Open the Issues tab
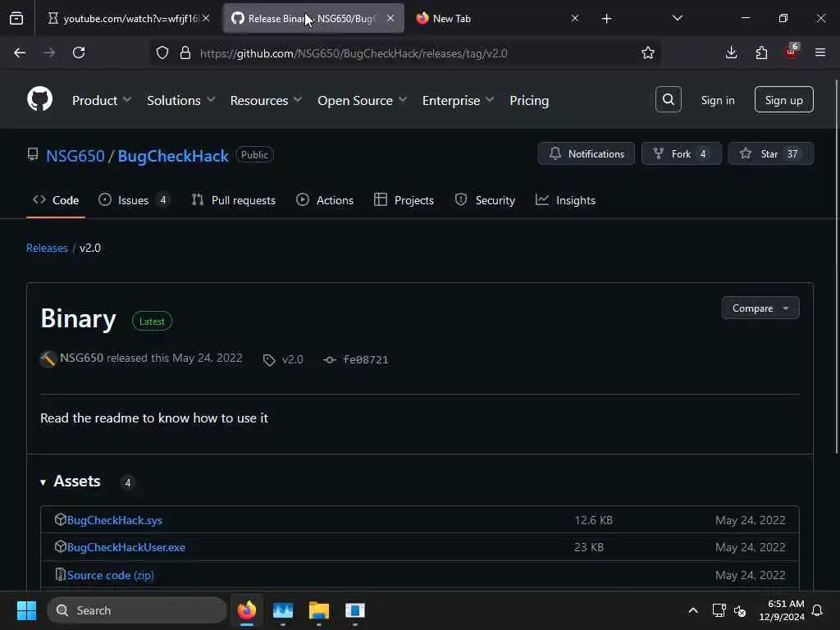This screenshot has width=840, height=630. pos(135,200)
